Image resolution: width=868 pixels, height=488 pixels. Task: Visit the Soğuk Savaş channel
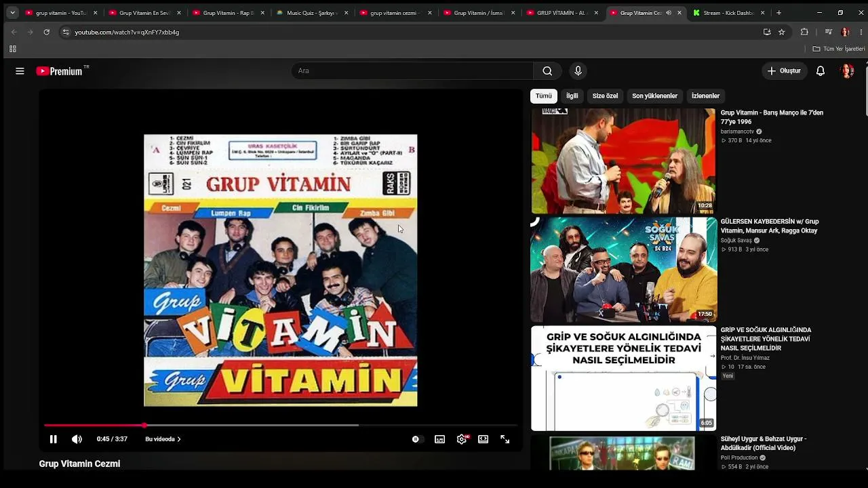736,240
